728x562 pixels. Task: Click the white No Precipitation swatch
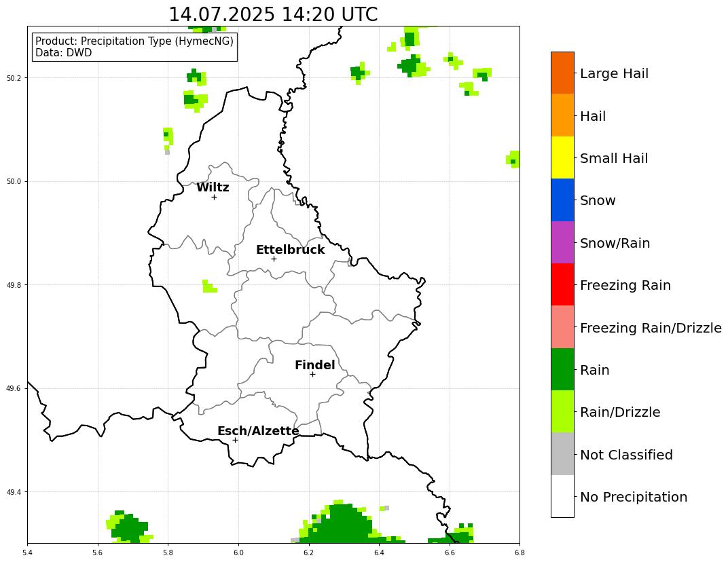562,496
